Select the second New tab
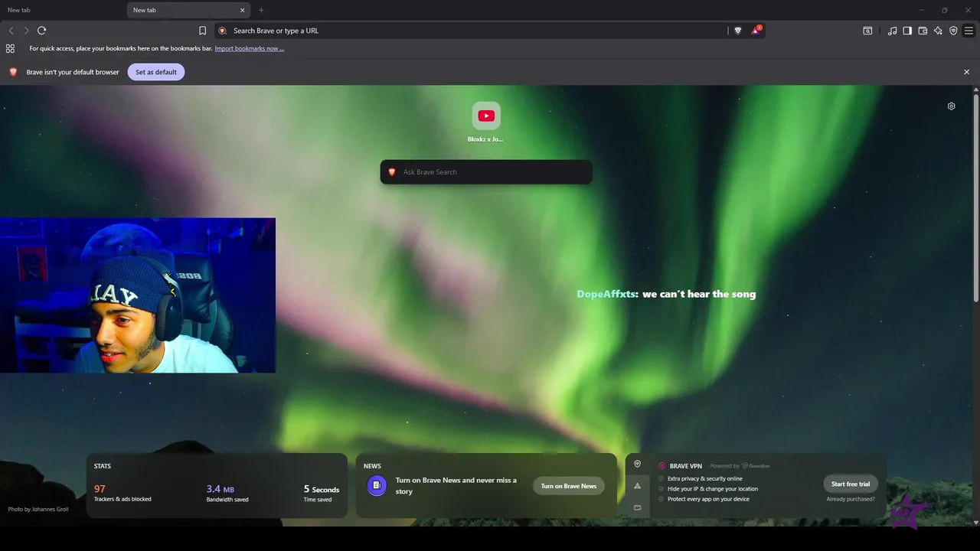Screen dimensions: 980x551 pos(188,10)
